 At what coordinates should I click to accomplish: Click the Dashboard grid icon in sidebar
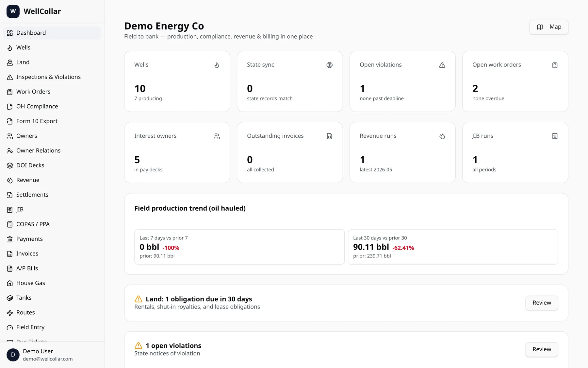click(10, 33)
